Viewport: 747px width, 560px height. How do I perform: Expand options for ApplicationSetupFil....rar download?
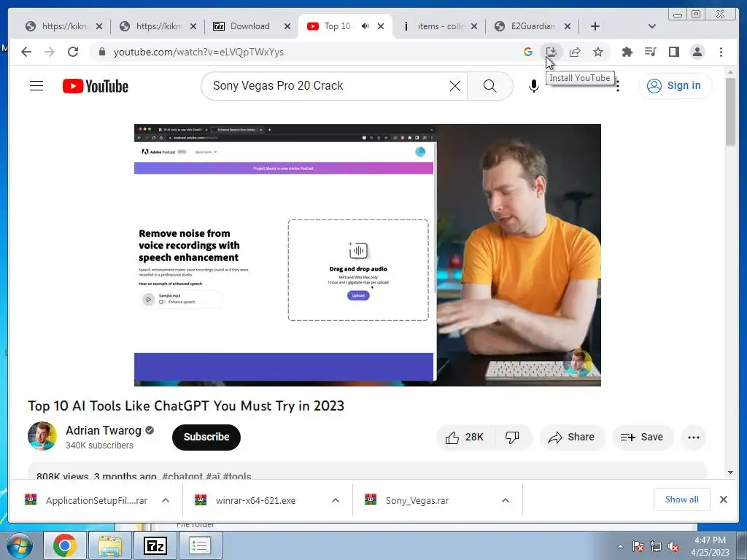pyautogui.click(x=166, y=500)
